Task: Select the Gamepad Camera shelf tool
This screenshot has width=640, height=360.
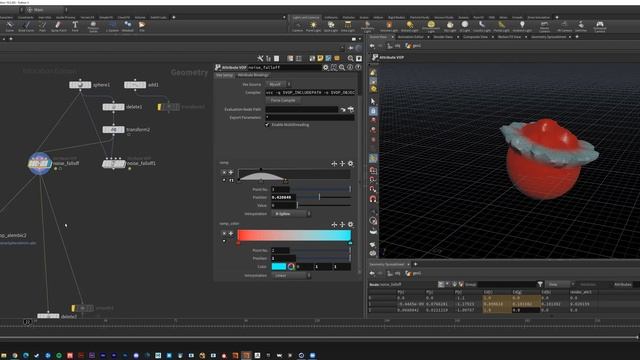Action: click(600, 27)
